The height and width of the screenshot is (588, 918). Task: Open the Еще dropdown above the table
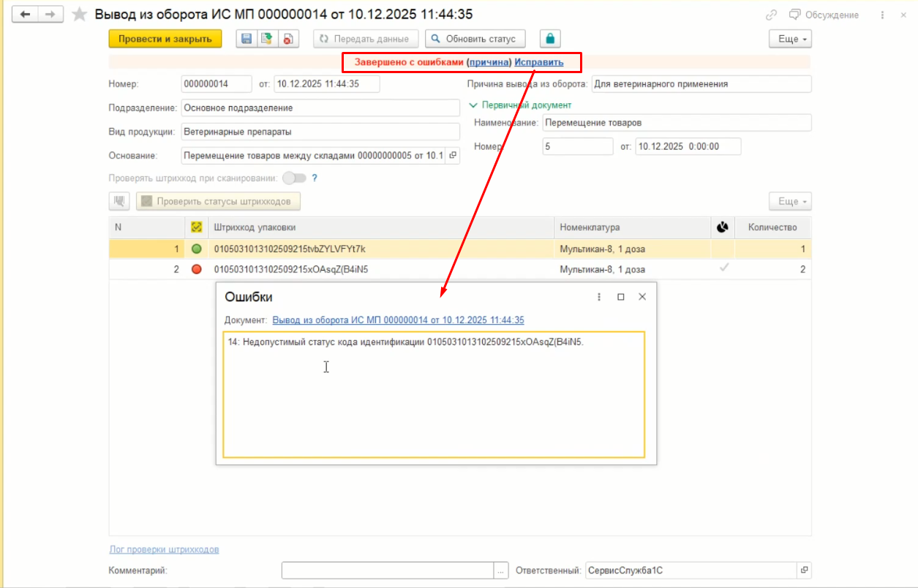[791, 201]
